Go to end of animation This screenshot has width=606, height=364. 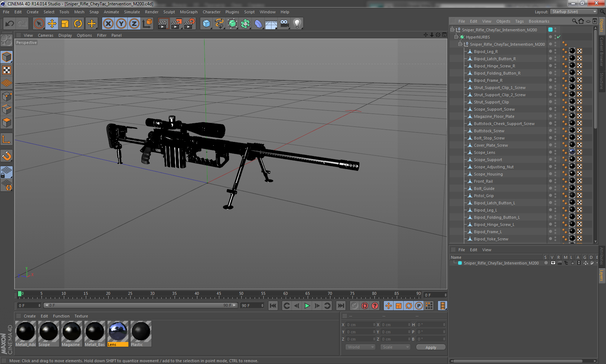click(341, 306)
